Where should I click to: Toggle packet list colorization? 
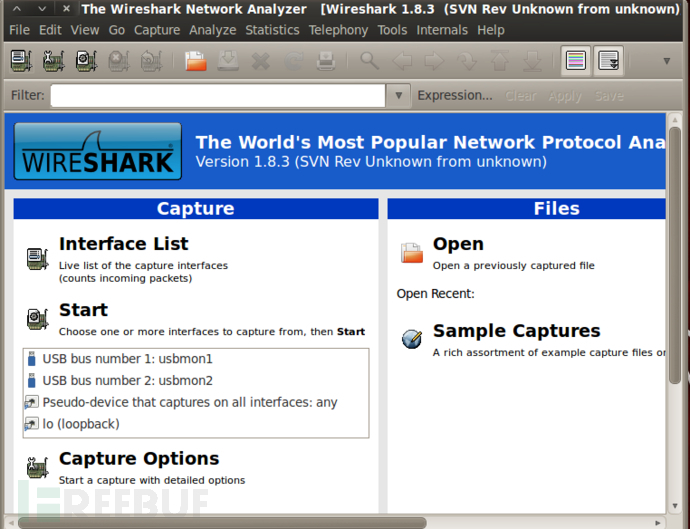(575, 62)
